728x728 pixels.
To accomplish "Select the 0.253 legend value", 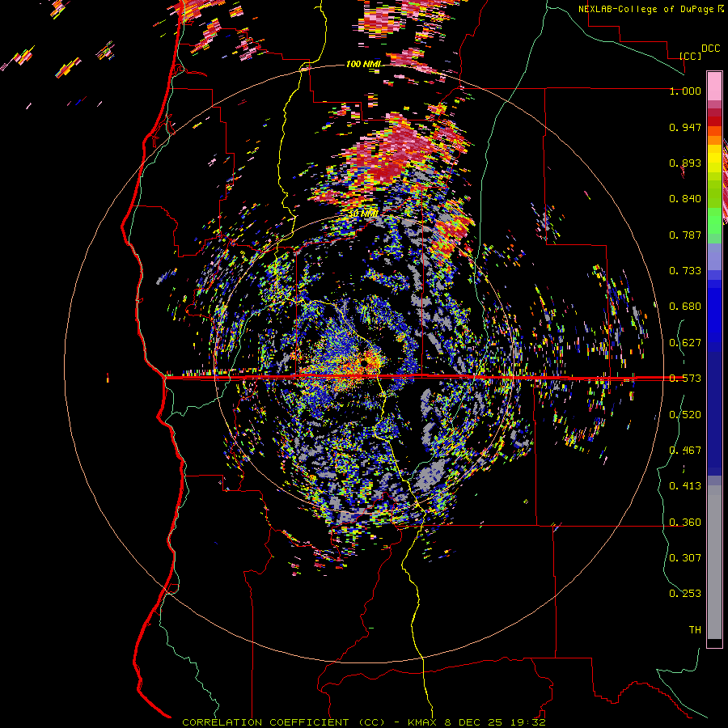I will (x=685, y=594).
